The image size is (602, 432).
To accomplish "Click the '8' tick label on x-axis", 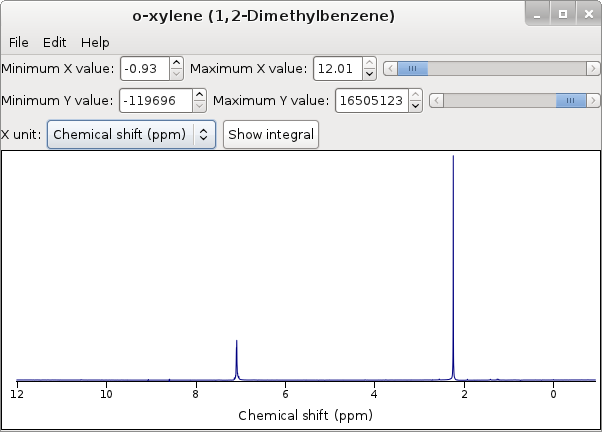I will pos(196,394).
